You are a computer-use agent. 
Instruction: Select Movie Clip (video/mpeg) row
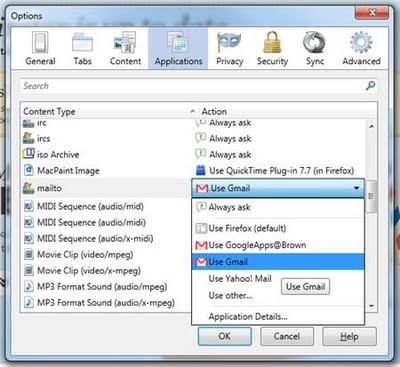(x=106, y=254)
